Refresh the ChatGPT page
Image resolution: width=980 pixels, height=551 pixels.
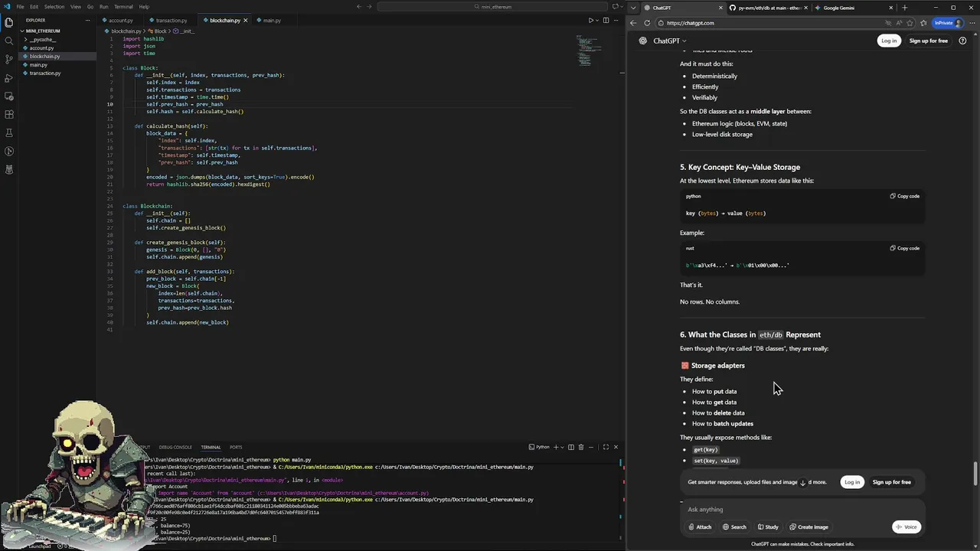(647, 23)
